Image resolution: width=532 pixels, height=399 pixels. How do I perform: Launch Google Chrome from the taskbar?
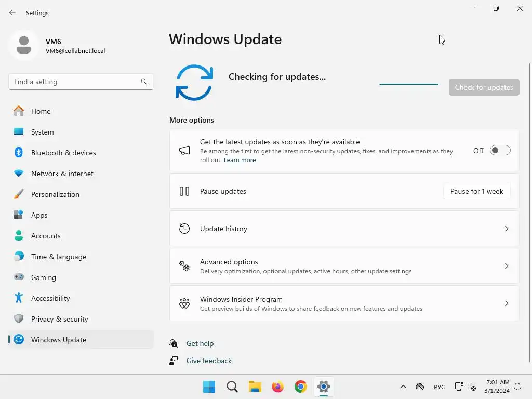301,387
